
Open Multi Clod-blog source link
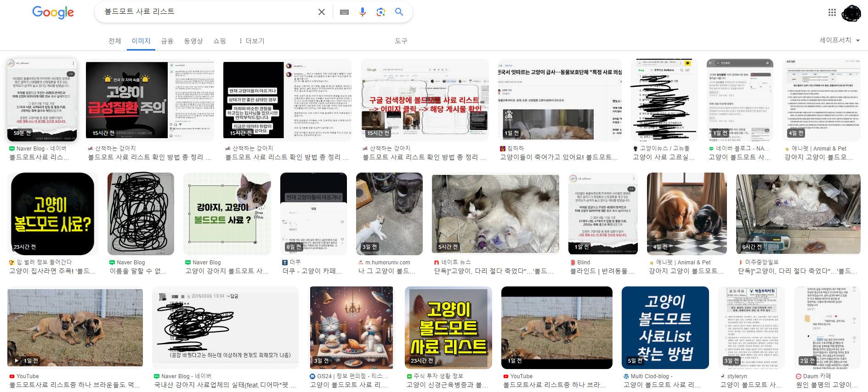pos(648,376)
